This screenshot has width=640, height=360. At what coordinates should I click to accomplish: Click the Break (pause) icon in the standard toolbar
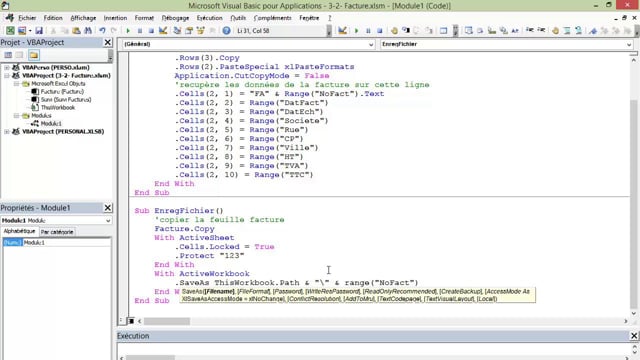coord(140,31)
